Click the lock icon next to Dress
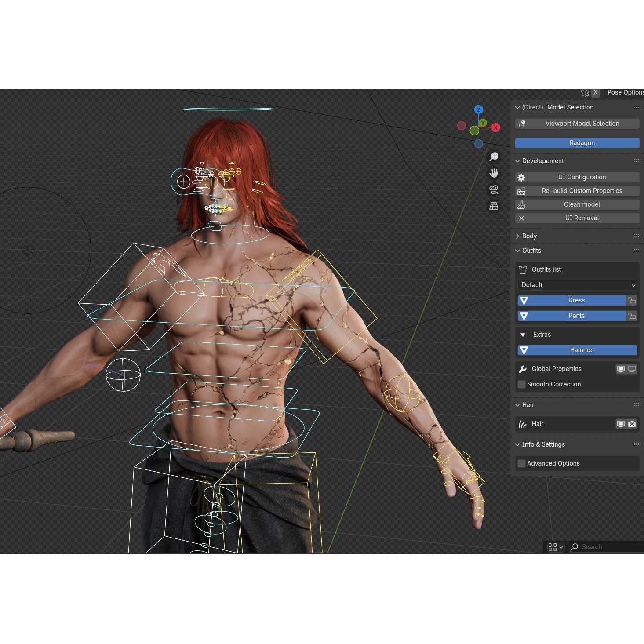 click(x=632, y=300)
